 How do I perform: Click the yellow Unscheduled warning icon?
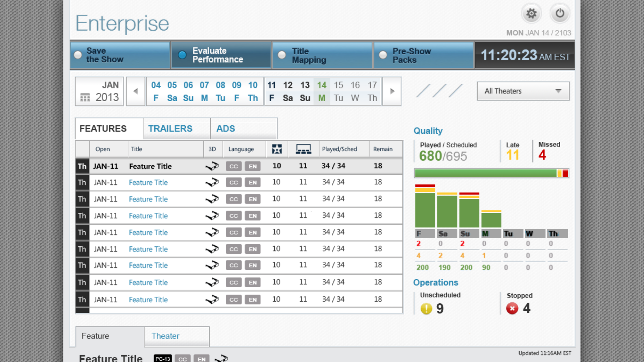click(426, 308)
